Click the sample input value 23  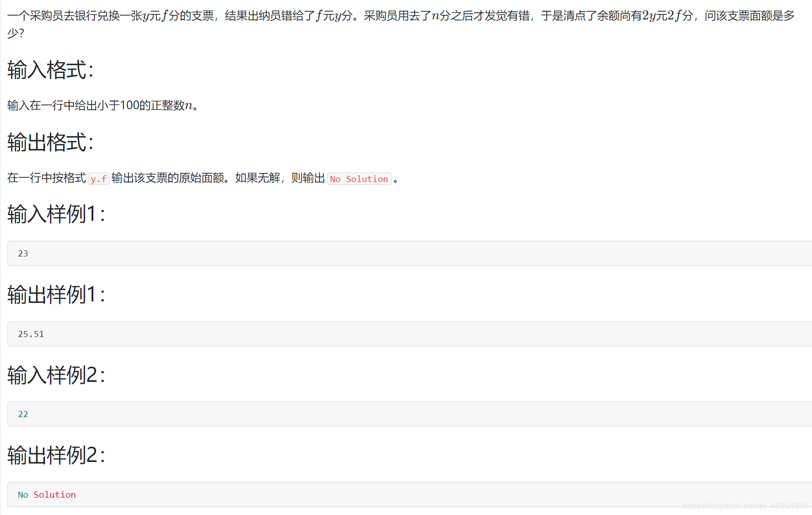click(x=23, y=253)
